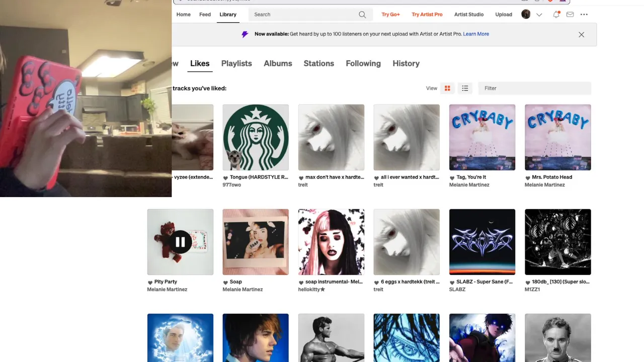This screenshot has height=362, width=644.
Task: Open hellokitty★ artist link
Action: 311,290
